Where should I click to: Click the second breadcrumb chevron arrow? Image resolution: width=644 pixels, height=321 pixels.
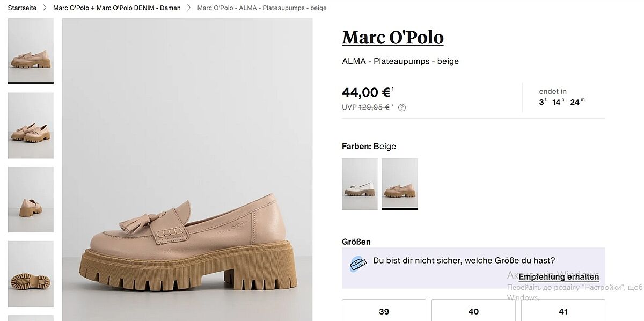pyautogui.click(x=189, y=8)
